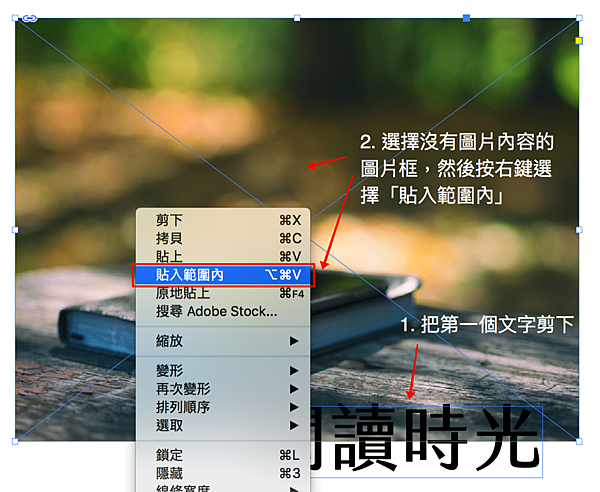Choose 鎖定 (Lock) in context menu
Image resolution: width=600 pixels, height=492 pixels.
(x=223, y=455)
